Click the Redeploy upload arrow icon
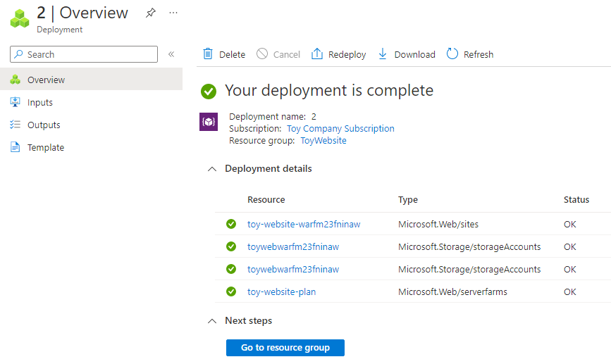 [317, 54]
